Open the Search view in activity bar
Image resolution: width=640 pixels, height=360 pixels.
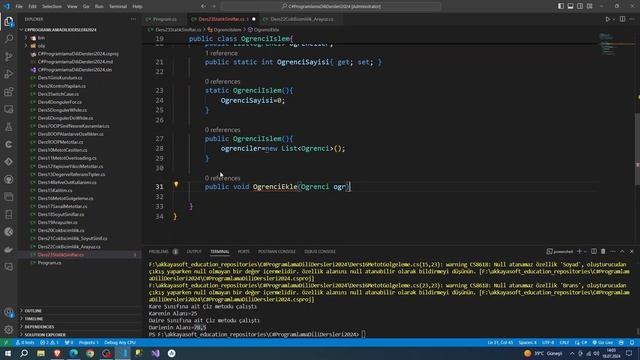coord(9,39)
